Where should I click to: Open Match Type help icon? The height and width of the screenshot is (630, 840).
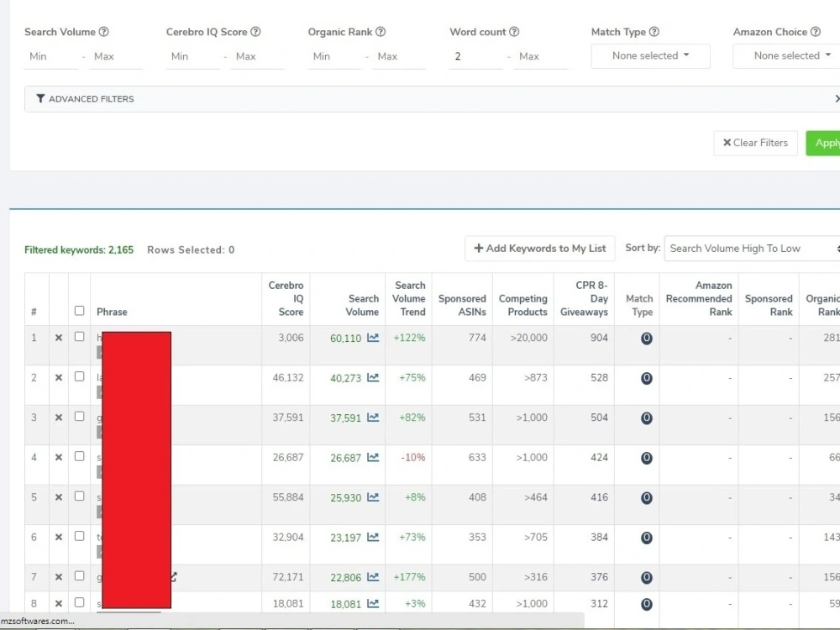pyautogui.click(x=654, y=32)
